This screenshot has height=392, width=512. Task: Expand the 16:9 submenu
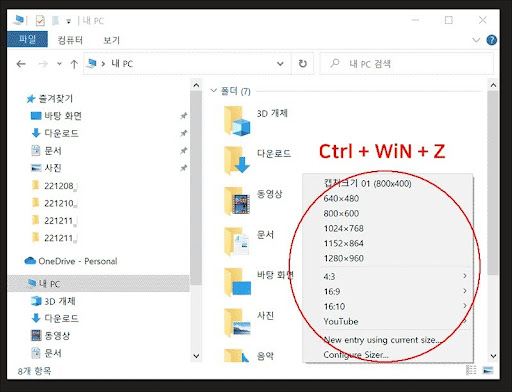(388, 291)
